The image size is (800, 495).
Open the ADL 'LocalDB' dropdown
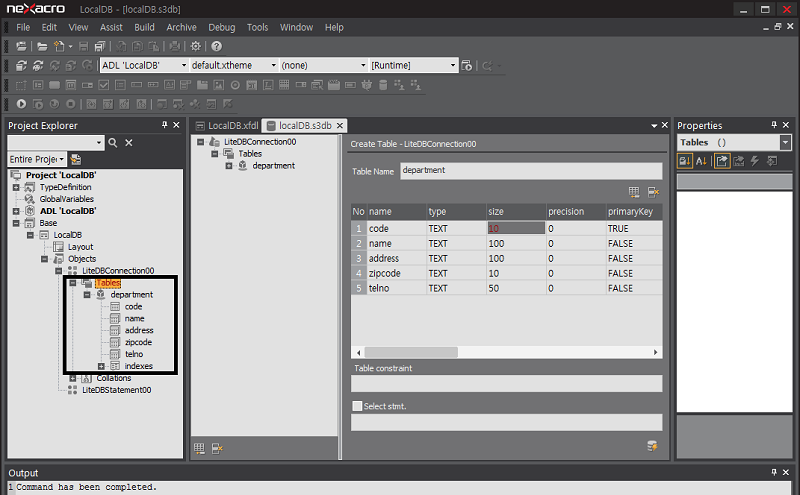click(184, 65)
